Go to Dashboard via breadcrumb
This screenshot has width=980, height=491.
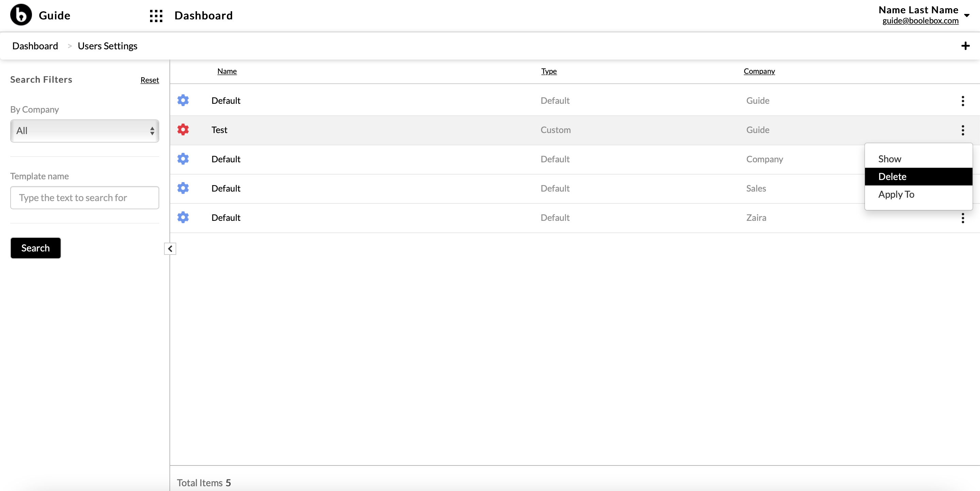35,46
